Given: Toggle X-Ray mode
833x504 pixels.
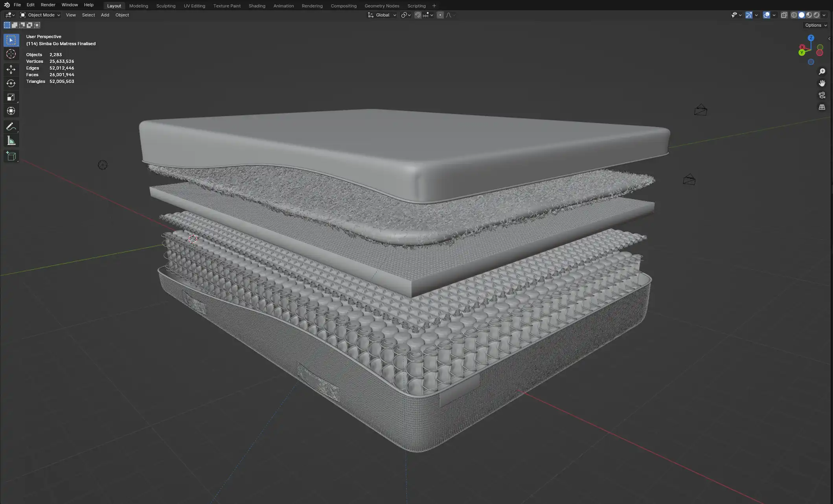Looking at the screenshot, I should (784, 15).
